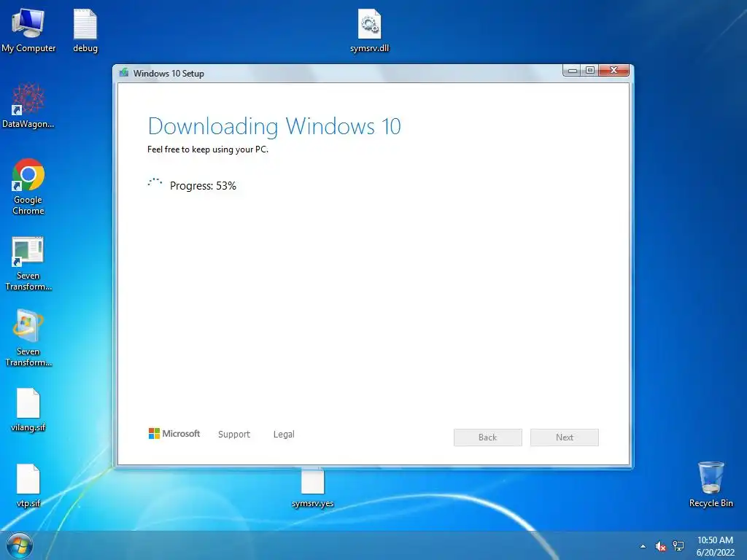Select symsrv.dll file on desktop
The image size is (747, 560).
click(369, 30)
